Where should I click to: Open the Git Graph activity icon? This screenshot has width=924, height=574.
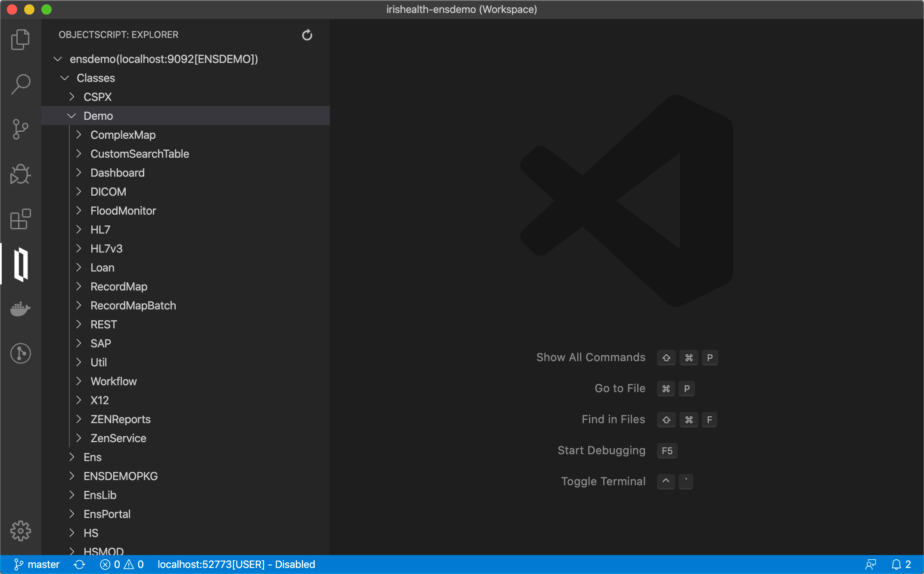click(20, 353)
